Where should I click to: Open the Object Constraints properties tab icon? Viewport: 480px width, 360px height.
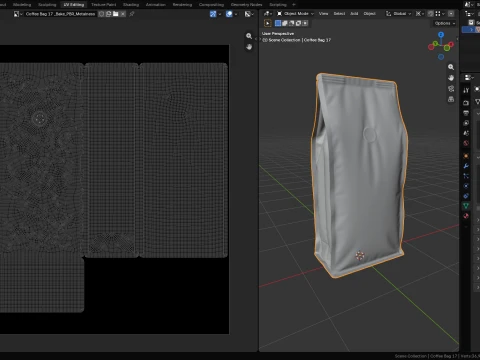(466, 196)
